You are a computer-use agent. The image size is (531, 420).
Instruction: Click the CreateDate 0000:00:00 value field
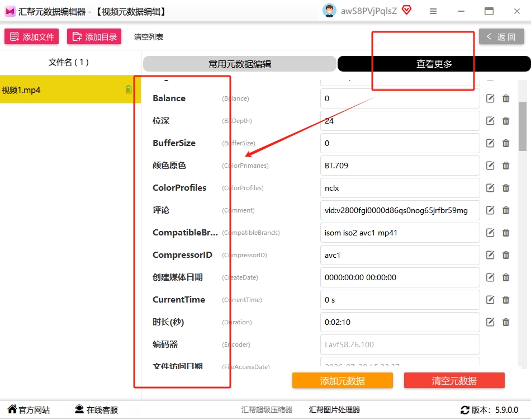pyautogui.click(x=400, y=277)
